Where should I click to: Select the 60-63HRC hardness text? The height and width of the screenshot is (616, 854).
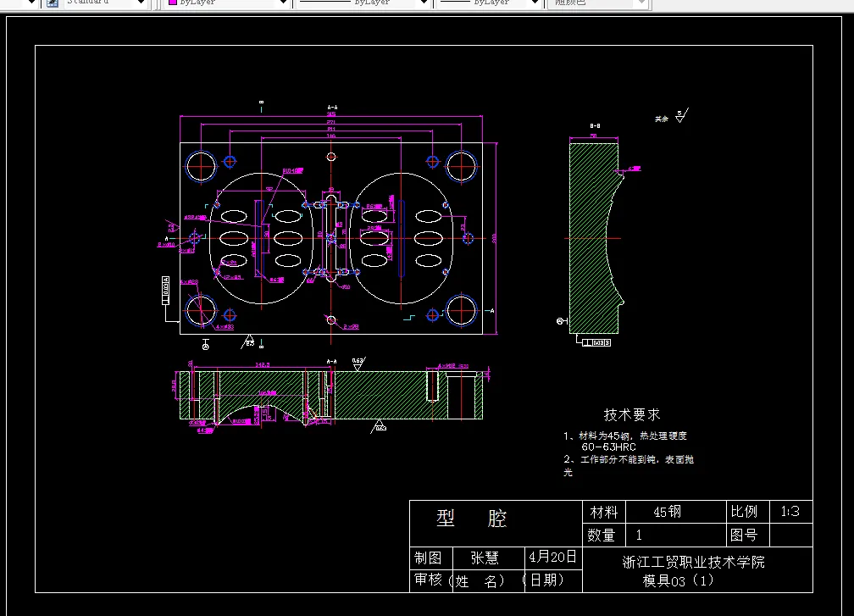608,447
